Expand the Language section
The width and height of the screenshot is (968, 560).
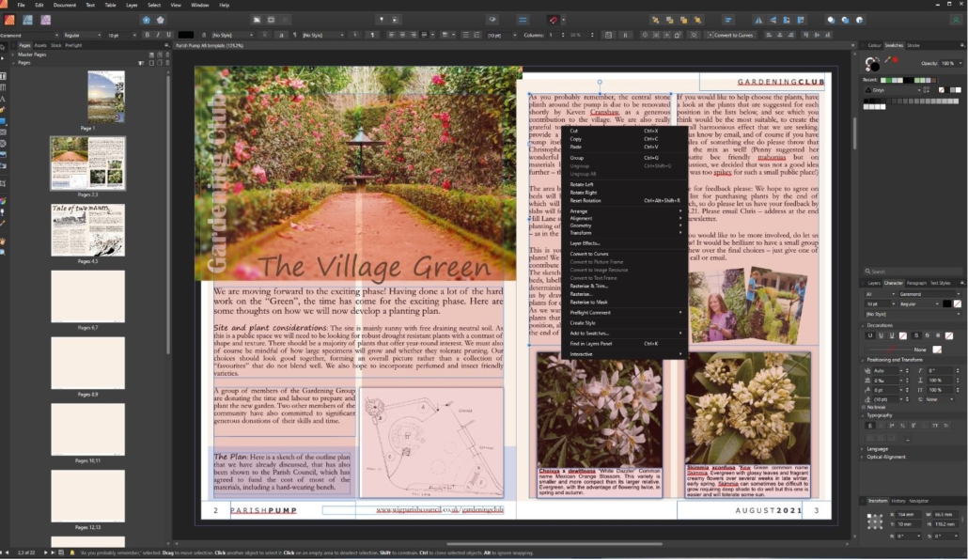point(876,448)
